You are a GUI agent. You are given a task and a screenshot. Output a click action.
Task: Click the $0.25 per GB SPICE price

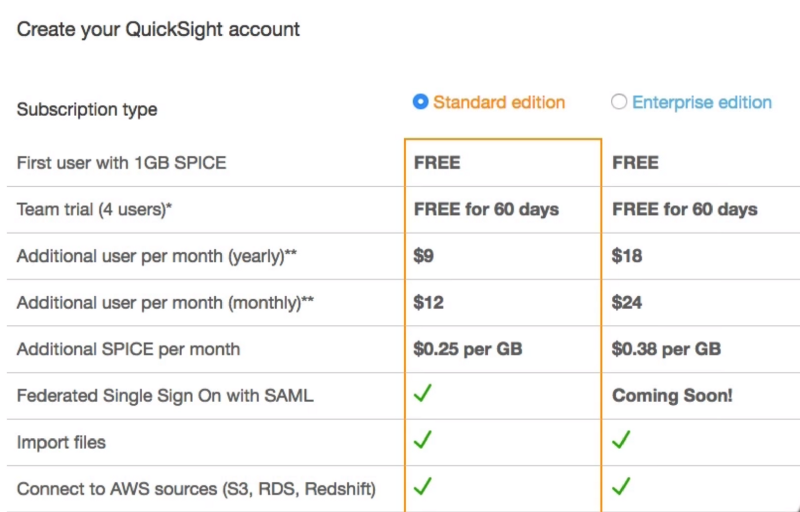[x=468, y=349]
